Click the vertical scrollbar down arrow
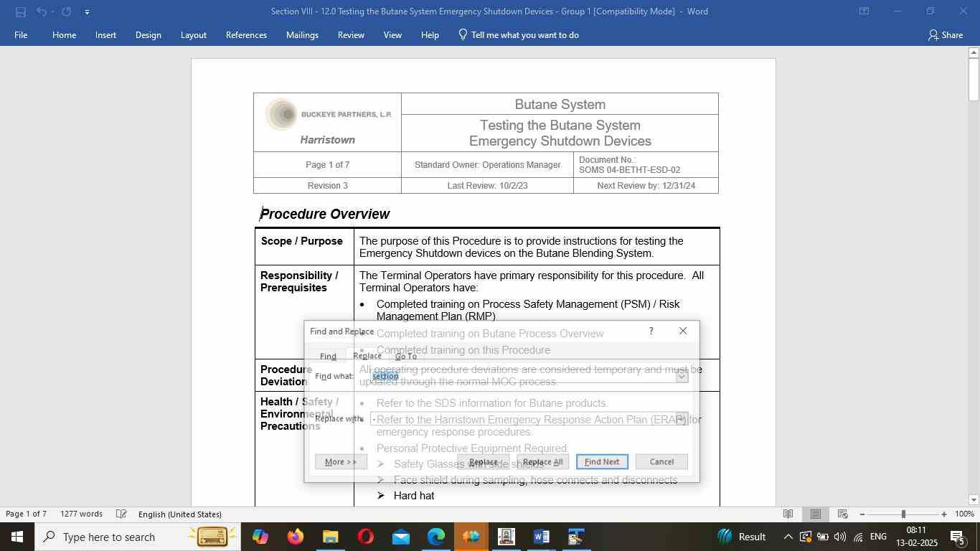The width and height of the screenshot is (980, 551). [x=974, y=500]
